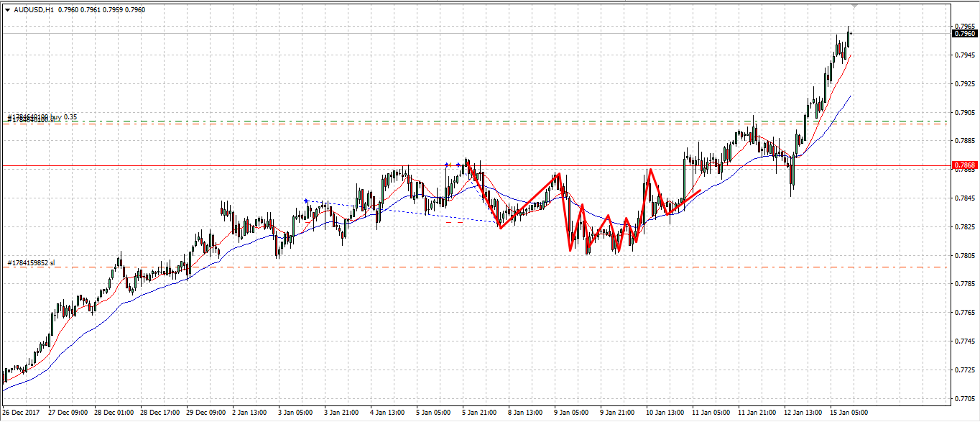Click the '5 Jan 21:00' time label
Image resolution: width=980 pixels, height=422 pixels.
pyautogui.click(x=479, y=413)
